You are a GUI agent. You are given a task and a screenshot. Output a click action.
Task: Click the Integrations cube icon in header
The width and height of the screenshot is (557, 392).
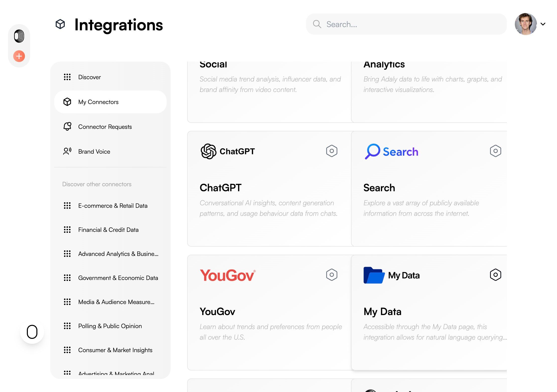point(60,24)
